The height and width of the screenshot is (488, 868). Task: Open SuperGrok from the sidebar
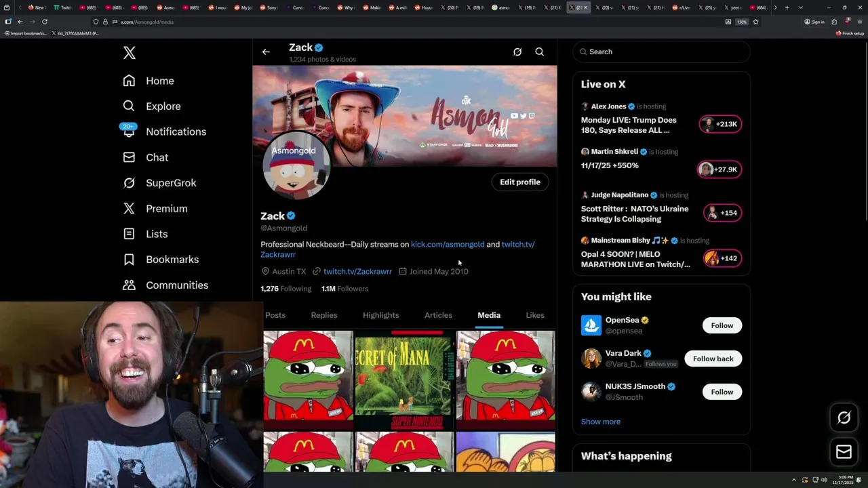(159, 183)
